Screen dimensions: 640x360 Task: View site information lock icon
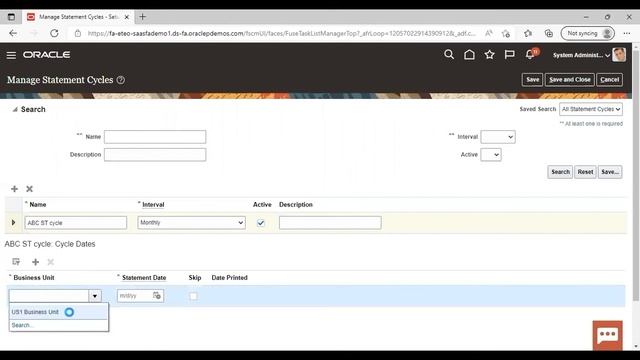[78, 33]
